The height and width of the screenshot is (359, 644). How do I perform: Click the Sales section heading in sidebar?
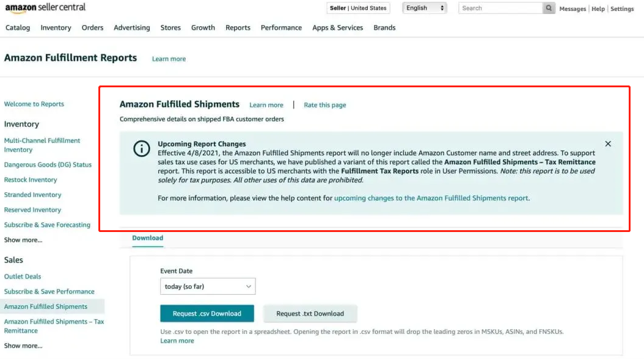tap(13, 259)
